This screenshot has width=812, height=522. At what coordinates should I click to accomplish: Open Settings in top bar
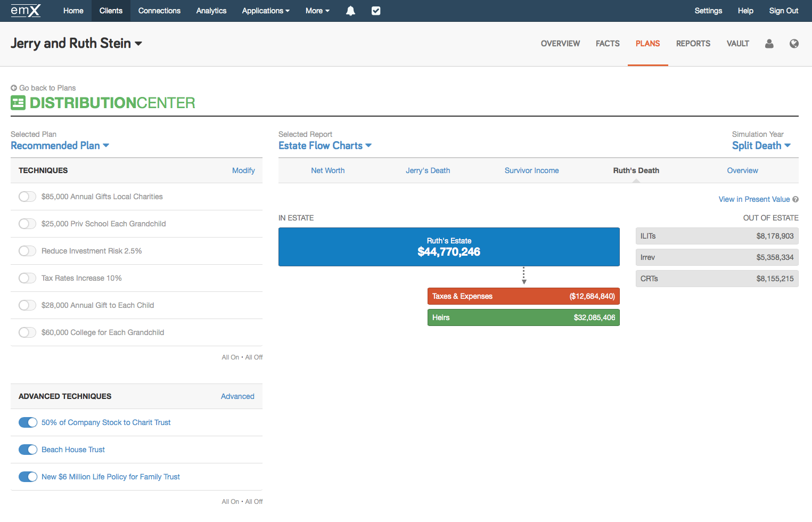point(708,11)
